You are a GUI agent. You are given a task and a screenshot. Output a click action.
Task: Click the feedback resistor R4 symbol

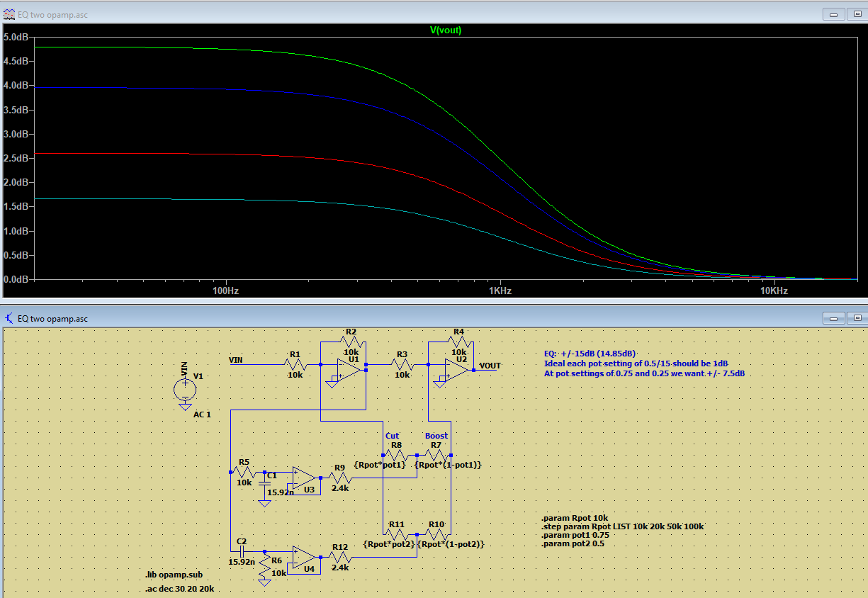(x=458, y=342)
